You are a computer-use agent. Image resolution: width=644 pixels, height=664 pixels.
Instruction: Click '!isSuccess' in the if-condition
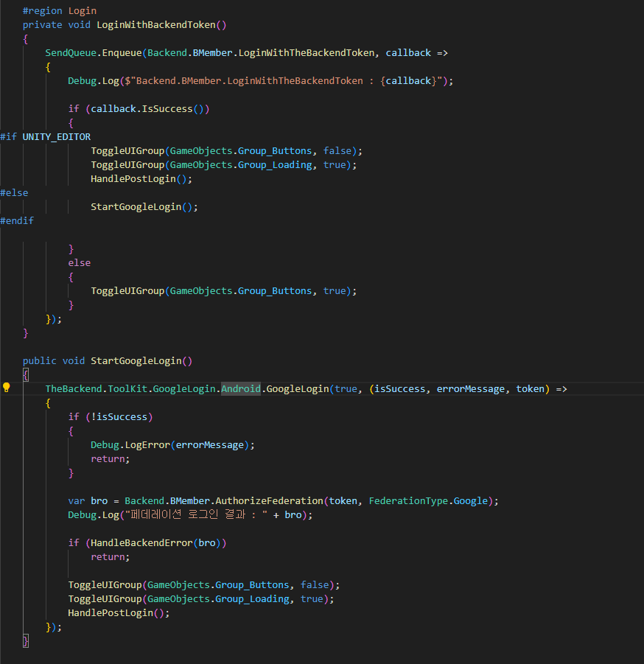tap(119, 416)
